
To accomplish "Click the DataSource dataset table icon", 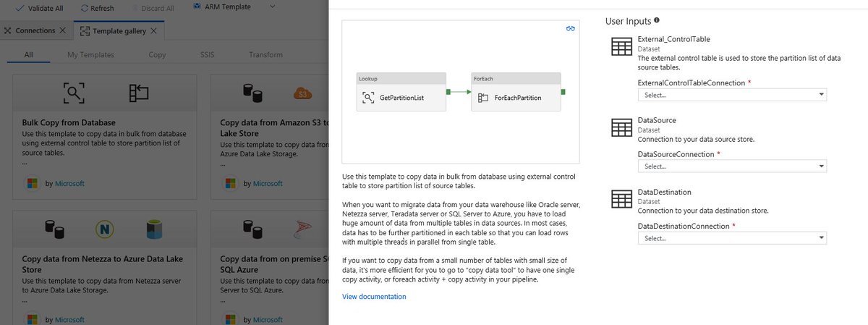I will pos(621,127).
